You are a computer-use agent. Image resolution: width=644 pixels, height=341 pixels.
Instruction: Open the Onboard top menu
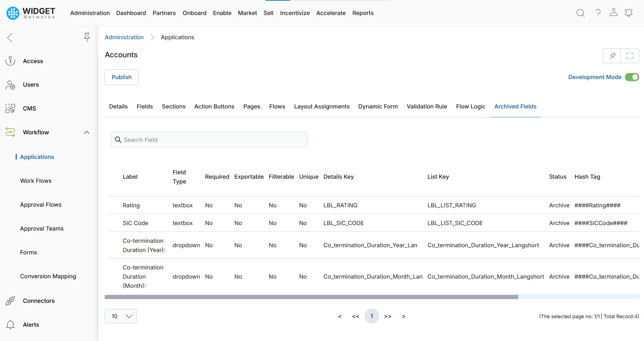click(x=194, y=13)
